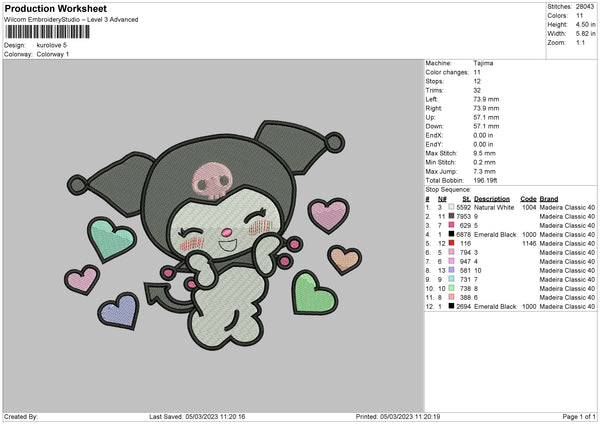Click the Page 1 of 1 indicator
Image resolution: width=600 pixels, height=424 pixels.
pyautogui.click(x=579, y=416)
